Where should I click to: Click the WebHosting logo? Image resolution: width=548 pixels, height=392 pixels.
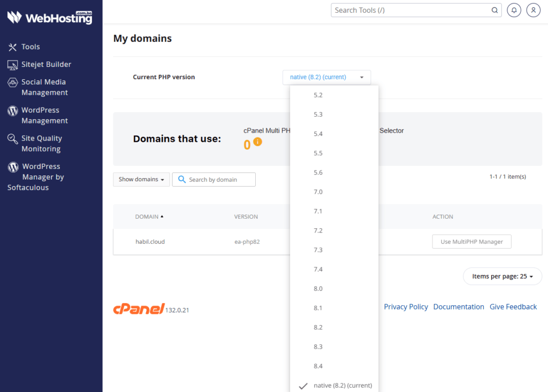pos(50,17)
